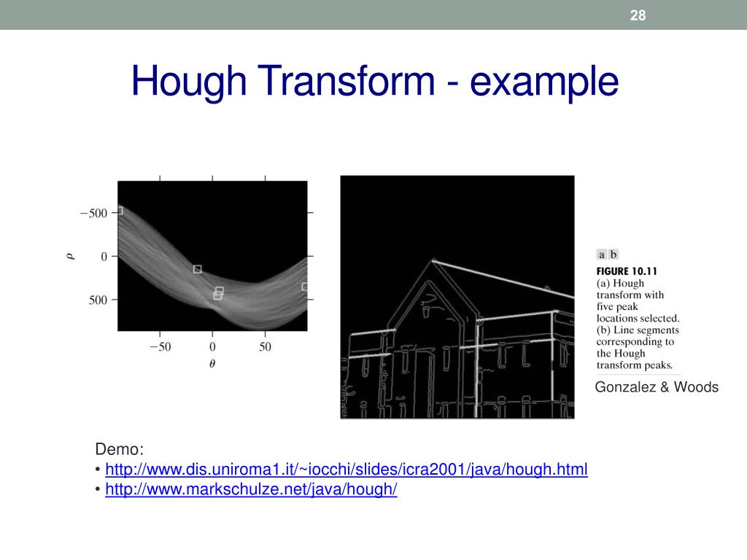Click the '−500' rho axis label
747x560 pixels.
click(x=94, y=213)
